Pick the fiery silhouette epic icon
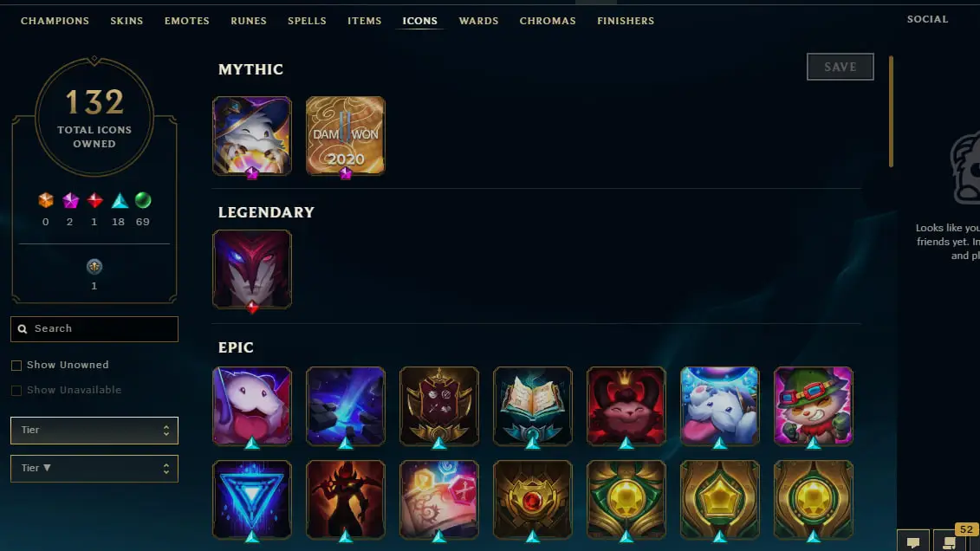The height and width of the screenshot is (551, 980). [346, 500]
